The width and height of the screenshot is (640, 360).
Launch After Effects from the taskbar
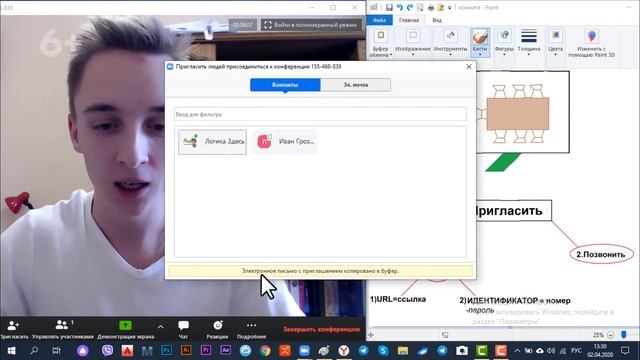click(225, 351)
